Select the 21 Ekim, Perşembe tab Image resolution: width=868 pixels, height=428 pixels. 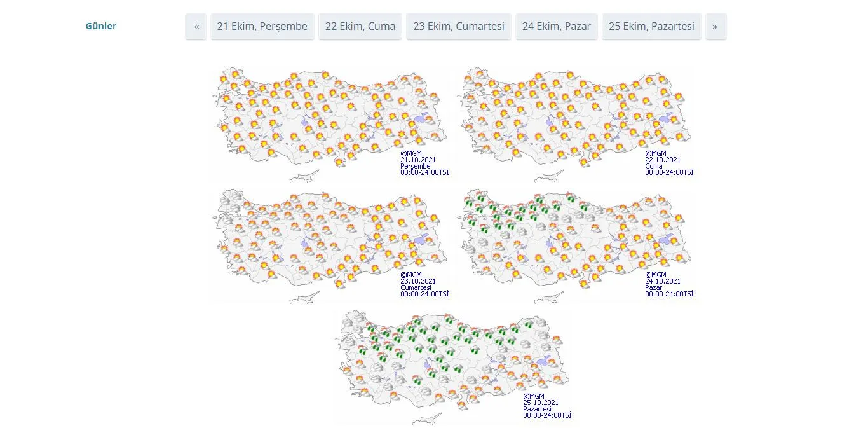pos(262,27)
